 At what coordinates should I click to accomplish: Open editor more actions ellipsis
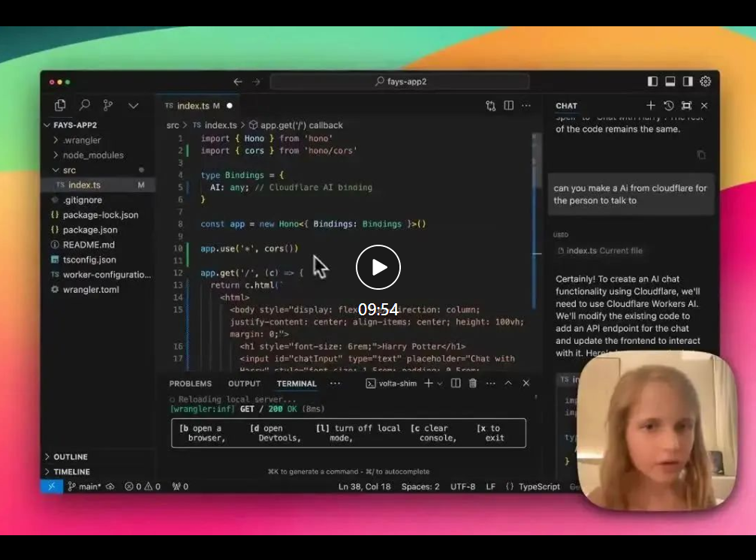[526, 105]
